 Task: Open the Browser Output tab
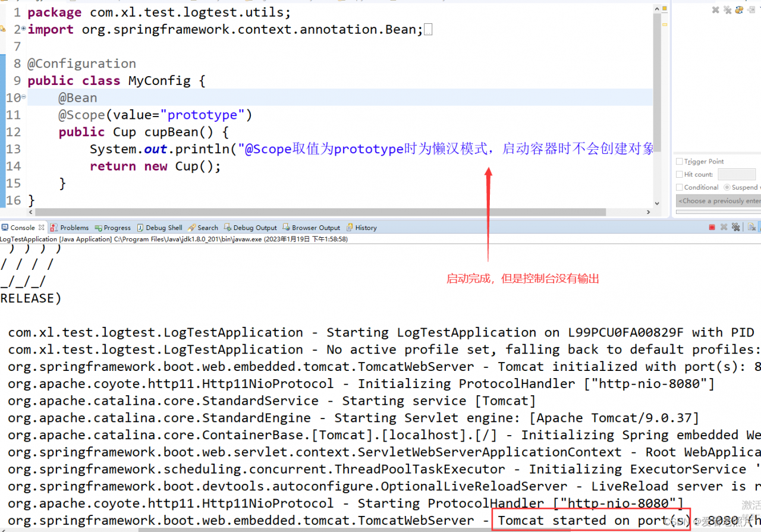pos(312,228)
